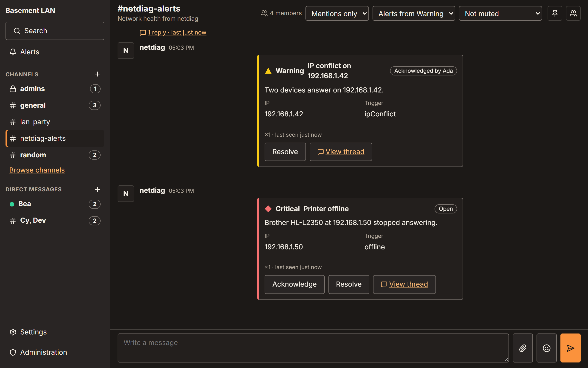Click the netdiag avatar on the IP conflict message

126,51
